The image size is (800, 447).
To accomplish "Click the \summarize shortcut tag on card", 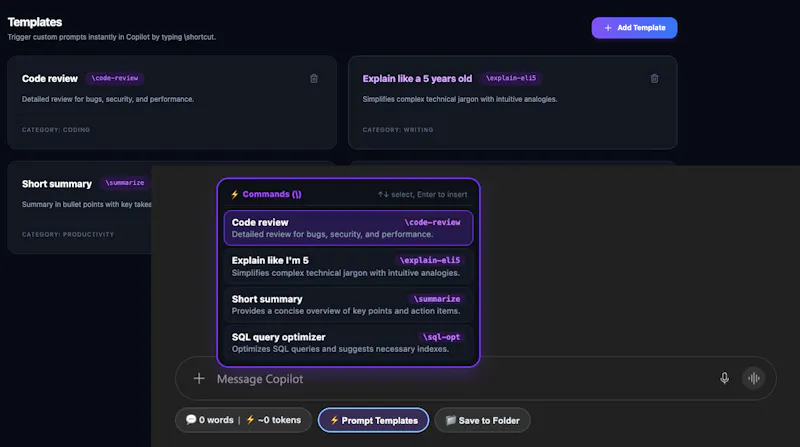I will pyautogui.click(x=125, y=183).
